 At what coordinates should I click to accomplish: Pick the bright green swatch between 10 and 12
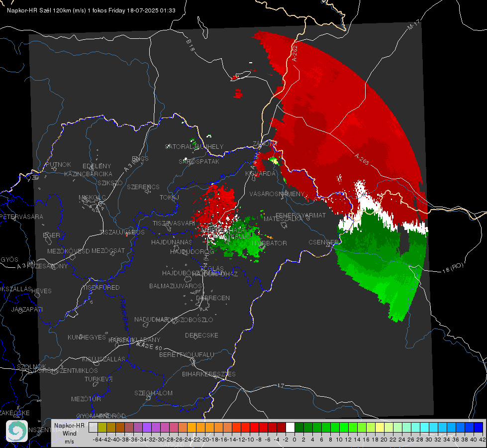344,427
